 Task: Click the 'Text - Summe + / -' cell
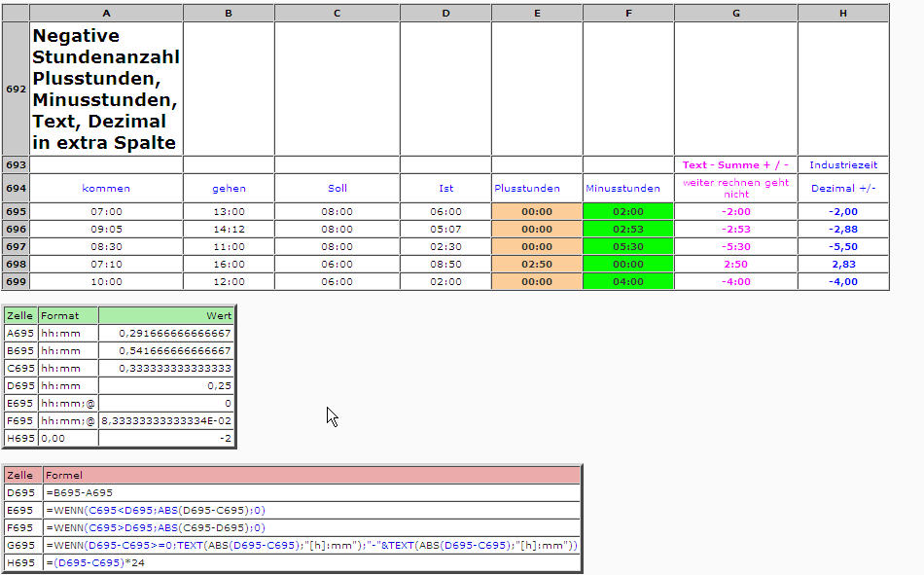(x=735, y=164)
